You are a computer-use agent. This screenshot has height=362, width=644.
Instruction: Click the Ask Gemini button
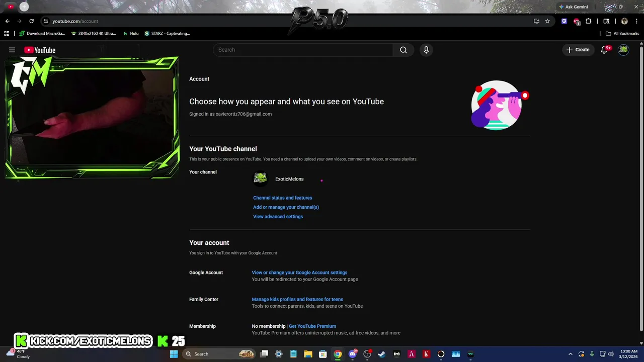click(x=573, y=7)
